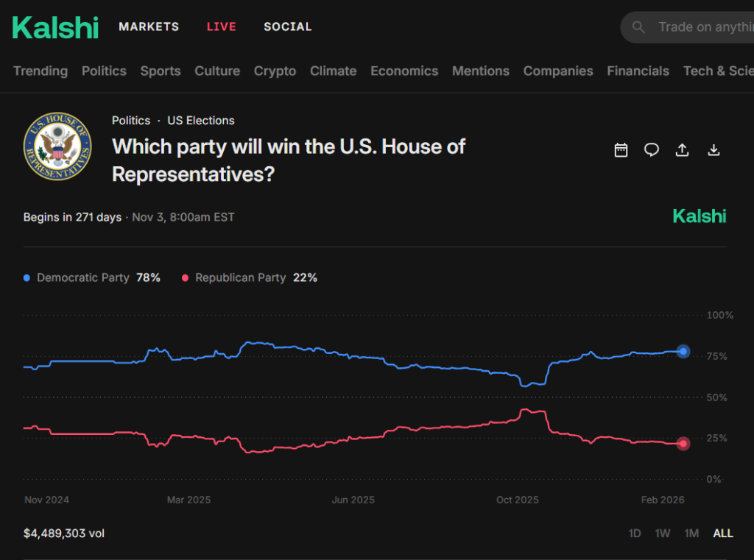Toggle the Democratic Party legend dot

(x=27, y=278)
